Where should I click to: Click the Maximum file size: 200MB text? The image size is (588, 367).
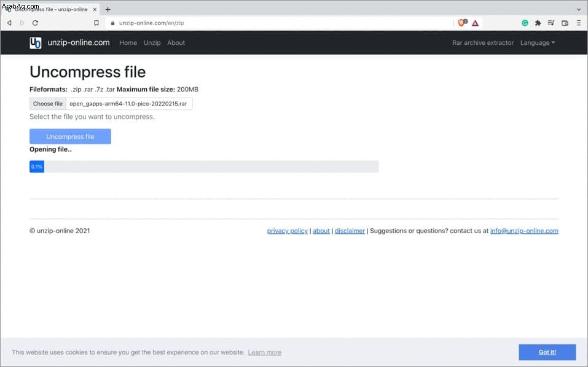pos(157,90)
